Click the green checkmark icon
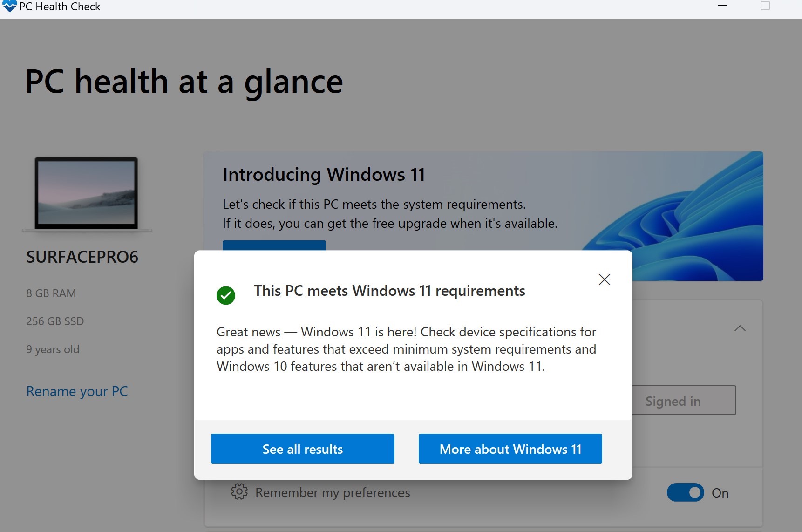The height and width of the screenshot is (532, 802). (226, 295)
